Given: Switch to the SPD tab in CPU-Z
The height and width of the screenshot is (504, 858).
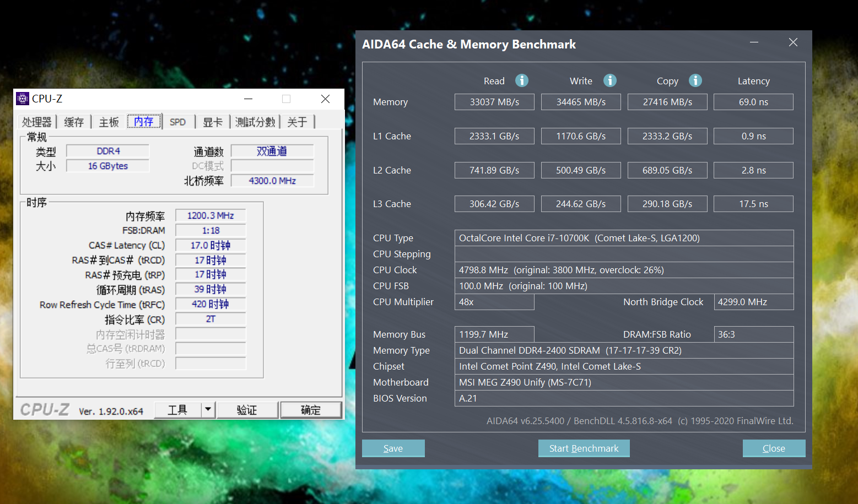Looking at the screenshot, I should click(177, 122).
